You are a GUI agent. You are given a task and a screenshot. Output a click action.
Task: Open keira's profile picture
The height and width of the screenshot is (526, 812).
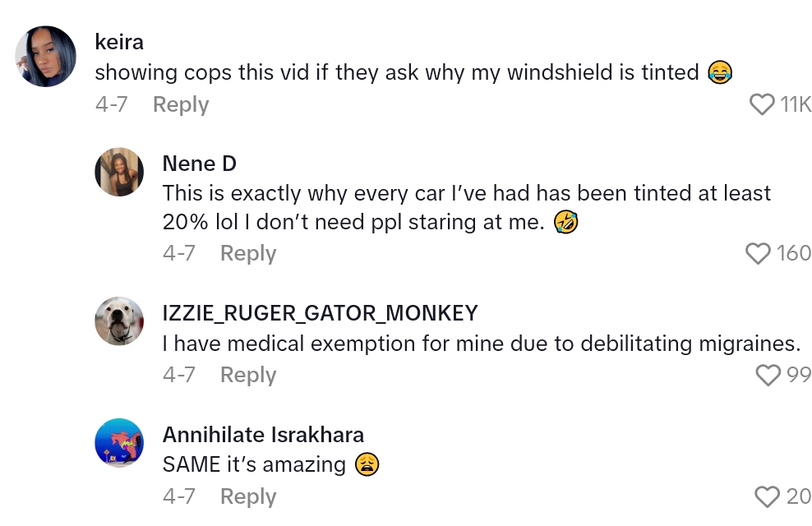tap(46, 57)
